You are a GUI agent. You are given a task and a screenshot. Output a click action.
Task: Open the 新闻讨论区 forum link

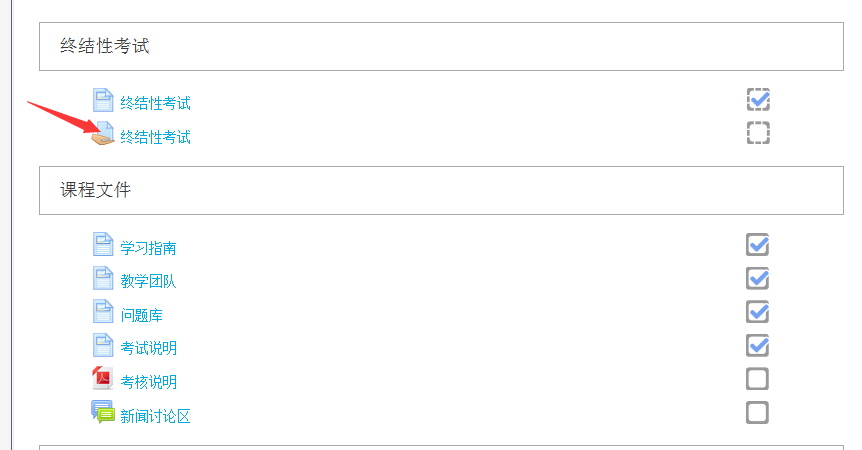point(156,416)
